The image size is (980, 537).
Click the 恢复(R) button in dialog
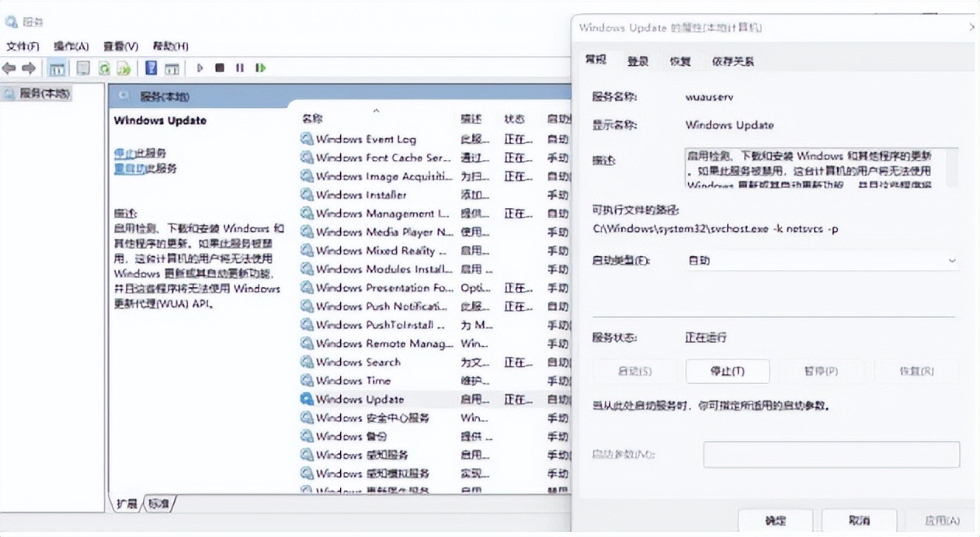(x=916, y=371)
